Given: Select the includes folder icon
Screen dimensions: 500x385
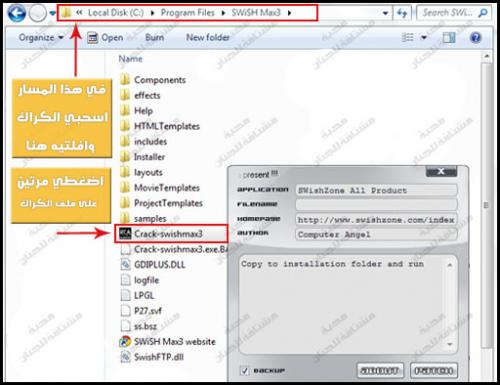Looking at the screenshot, I should (x=125, y=141).
